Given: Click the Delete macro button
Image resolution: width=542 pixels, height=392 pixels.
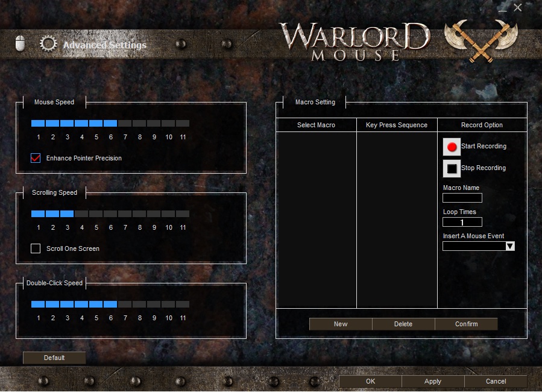Looking at the screenshot, I should pyautogui.click(x=403, y=324).
